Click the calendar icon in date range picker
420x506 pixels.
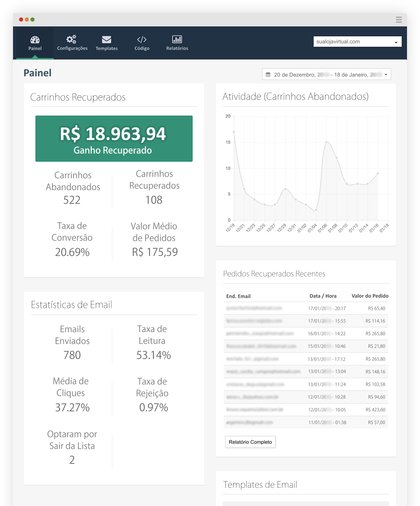point(268,75)
